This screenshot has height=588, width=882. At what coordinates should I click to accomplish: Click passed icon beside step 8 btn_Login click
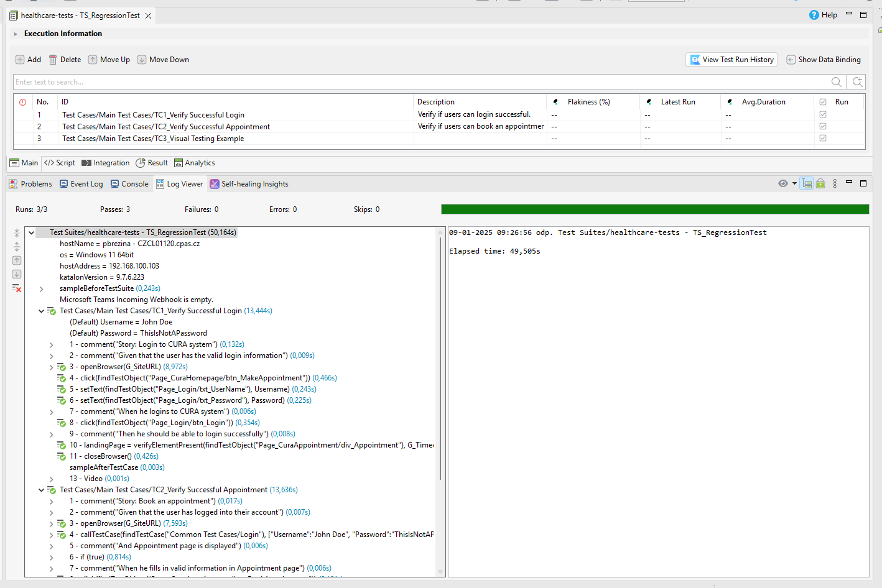click(62, 423)
